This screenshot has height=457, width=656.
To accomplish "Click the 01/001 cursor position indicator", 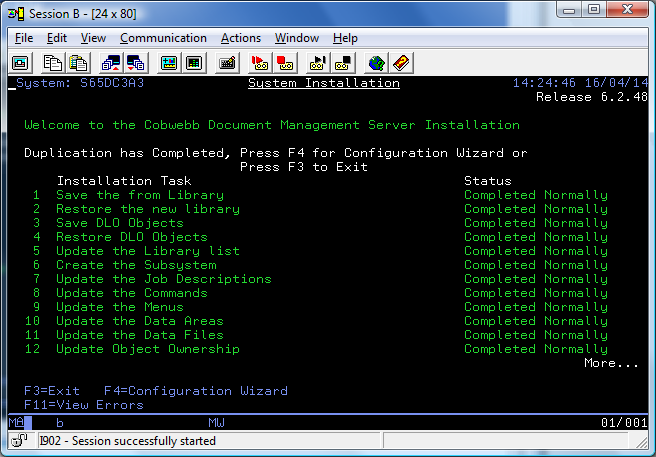I will pyautogui.click(x=624, y=423).
